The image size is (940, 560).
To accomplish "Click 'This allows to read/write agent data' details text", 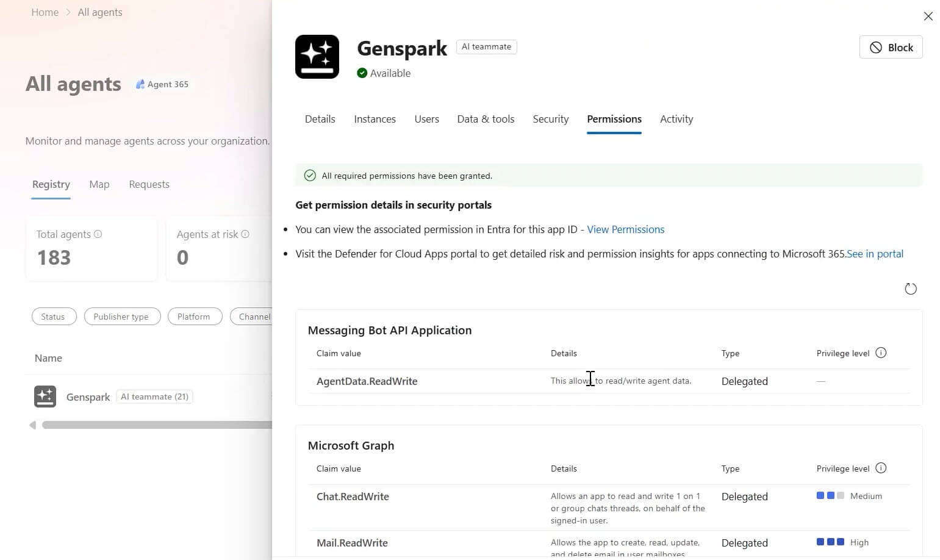I will point(620,381).
